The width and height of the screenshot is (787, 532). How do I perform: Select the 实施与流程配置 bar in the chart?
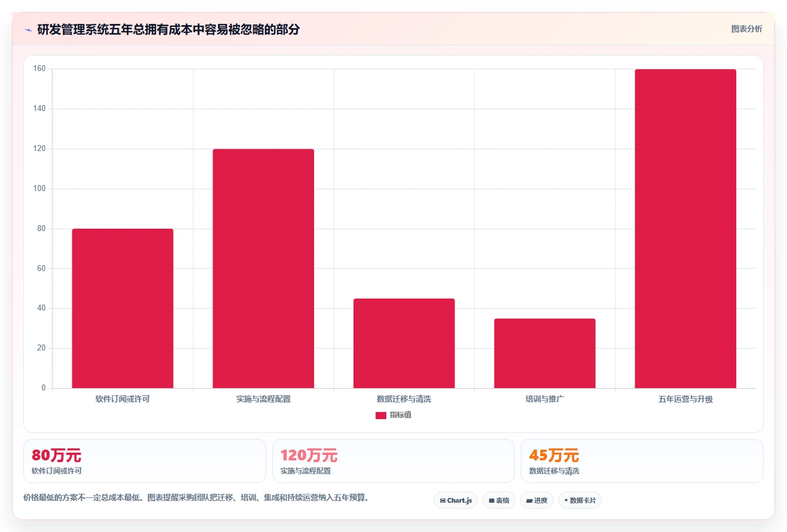(x=263, y=269)
